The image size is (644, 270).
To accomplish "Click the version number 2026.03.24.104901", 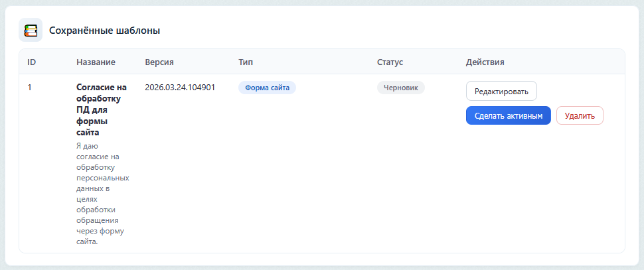I will tap(179, 87).
